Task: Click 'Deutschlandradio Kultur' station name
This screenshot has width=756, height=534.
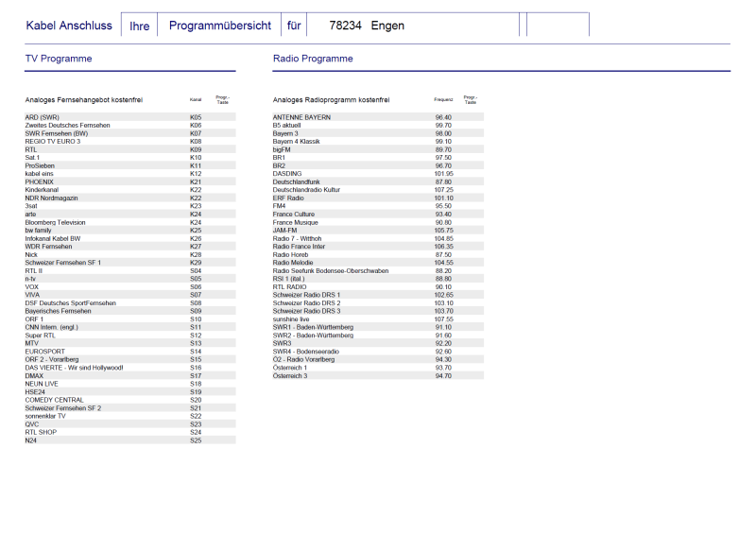Action: coord(306,190)
